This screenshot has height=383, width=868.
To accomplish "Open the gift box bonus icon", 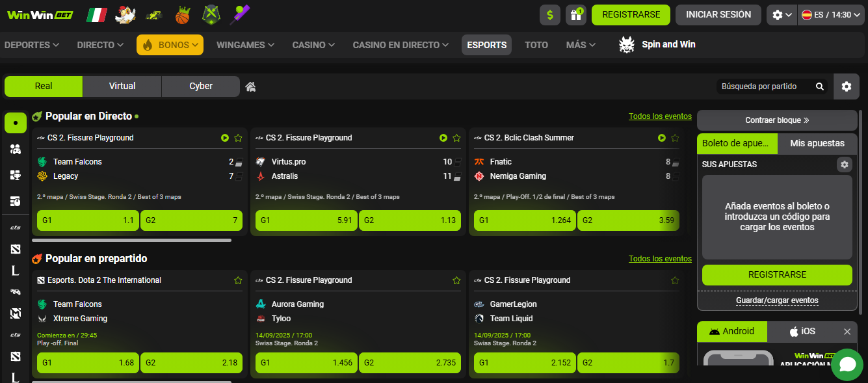I will pyautogui.click(x=575, y=15).
